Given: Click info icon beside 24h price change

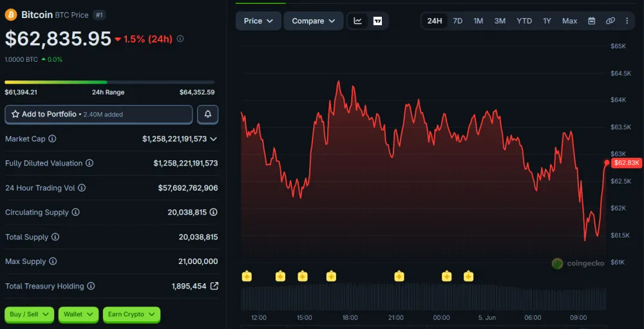Looking at the screenshot, I should [180, 39].
